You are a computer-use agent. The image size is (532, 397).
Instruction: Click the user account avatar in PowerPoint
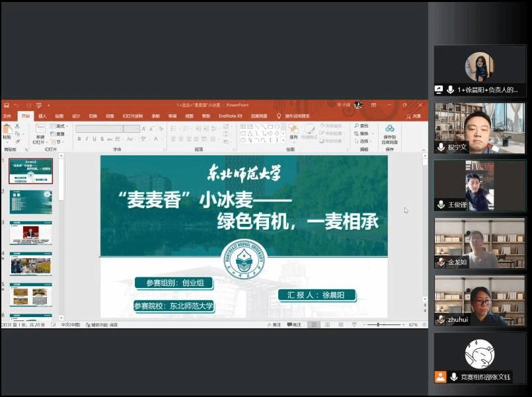[x=358, y=106]
